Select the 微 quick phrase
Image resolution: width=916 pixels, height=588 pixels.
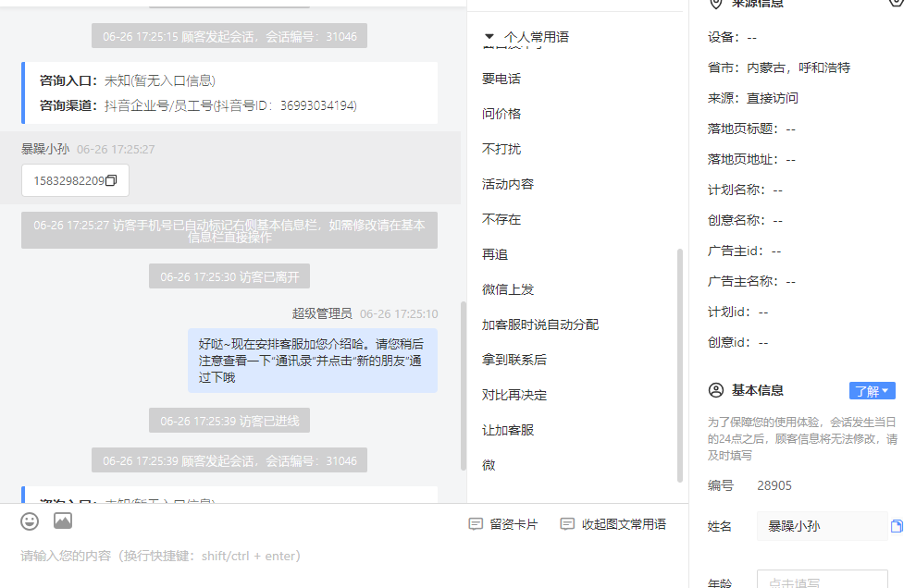click(489, 465)
